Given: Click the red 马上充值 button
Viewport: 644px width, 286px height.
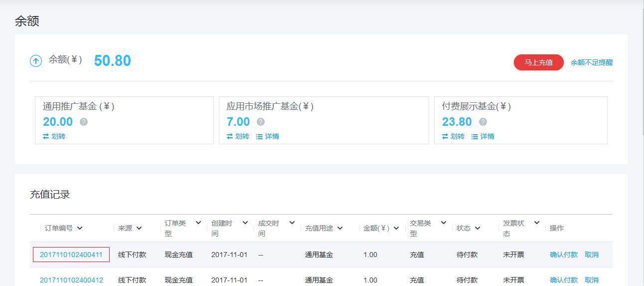Looking at the screenshot, I should pyautogui.click(x=539, y=62).
